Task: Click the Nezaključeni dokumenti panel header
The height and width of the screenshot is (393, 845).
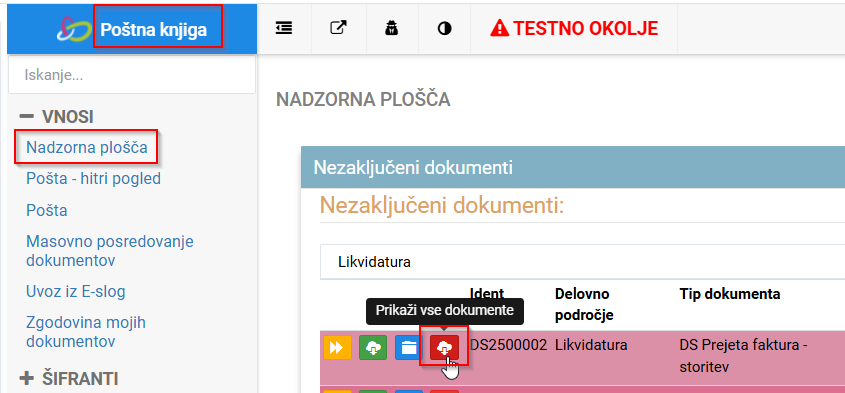Action: tap(573, 167)
